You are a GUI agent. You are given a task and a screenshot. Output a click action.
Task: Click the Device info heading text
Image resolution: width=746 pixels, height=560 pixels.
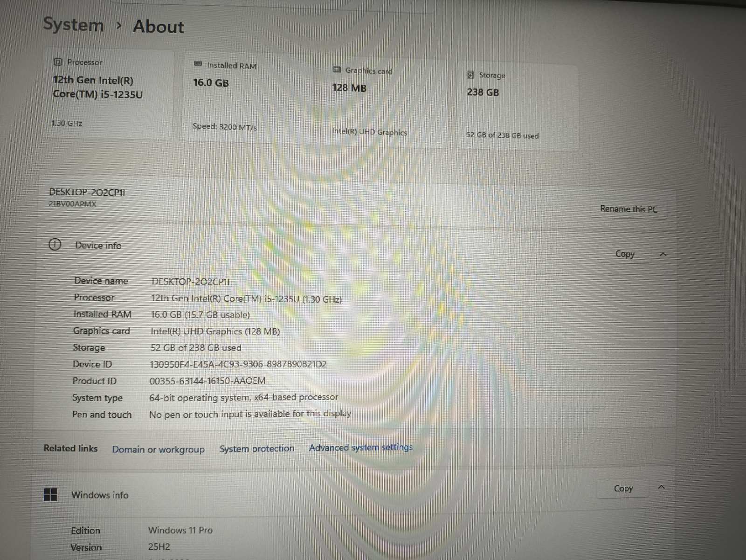point(98,245)
